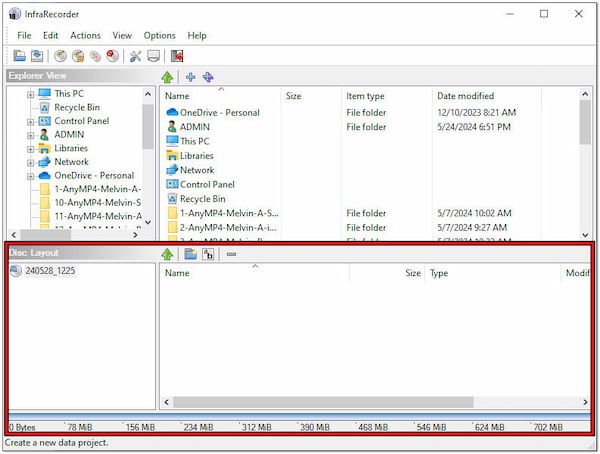
Task: Select Control Panel in file list
Action: [x=207, y=185]
